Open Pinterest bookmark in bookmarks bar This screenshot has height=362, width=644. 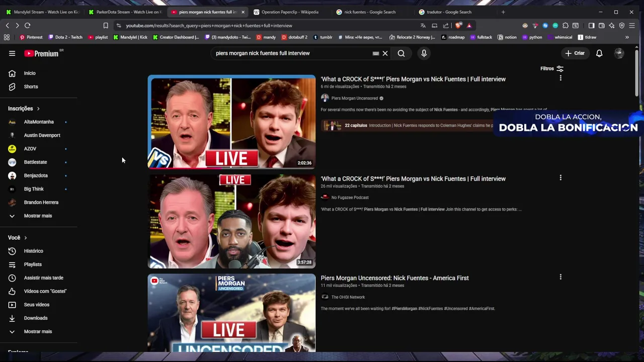31,37
